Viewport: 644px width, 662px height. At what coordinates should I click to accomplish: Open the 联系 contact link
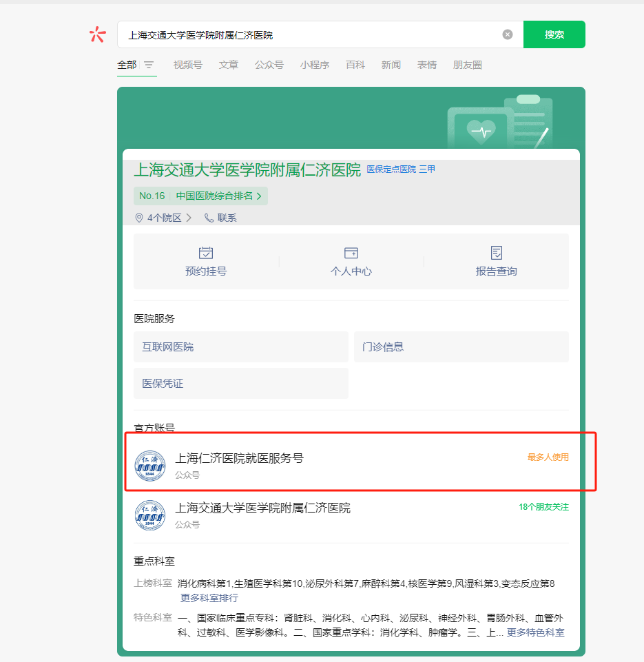(x=227, y=218)
